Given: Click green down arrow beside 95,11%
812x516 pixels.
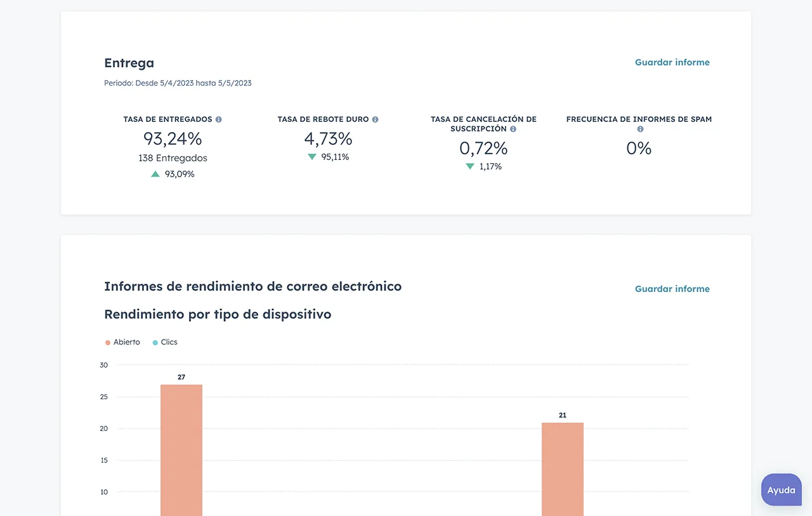Looking at the screenshot, I should coord(312,157).
